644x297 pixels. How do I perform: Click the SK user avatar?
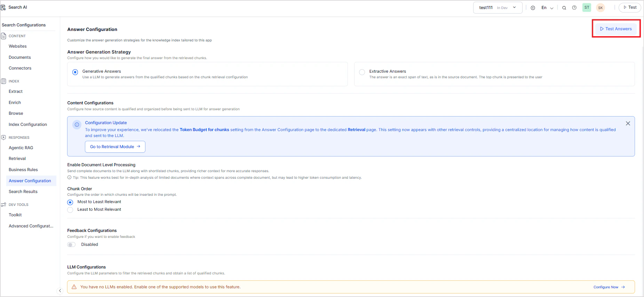click(x=601, y=8)
